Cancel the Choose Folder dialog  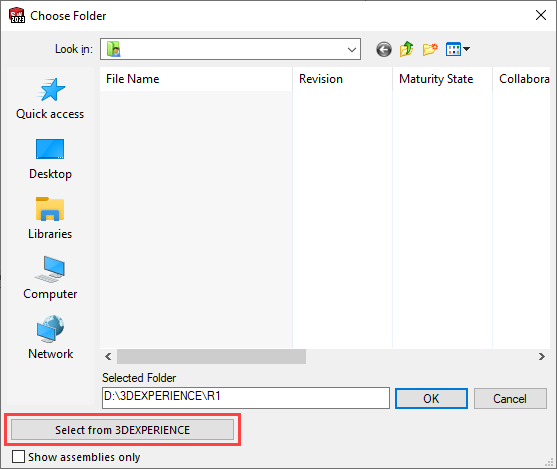coord(510,398)
